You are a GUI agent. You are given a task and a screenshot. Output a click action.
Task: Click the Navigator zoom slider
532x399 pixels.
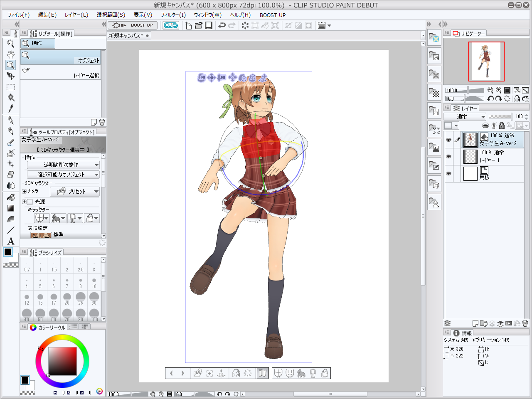[x=465, y=90]
